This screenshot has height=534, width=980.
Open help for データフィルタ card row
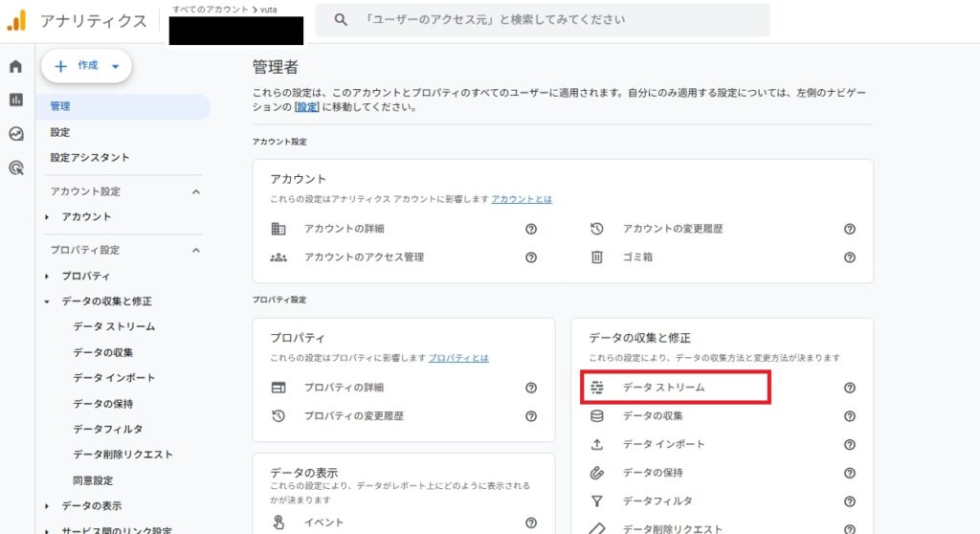[x=850, y=501]
